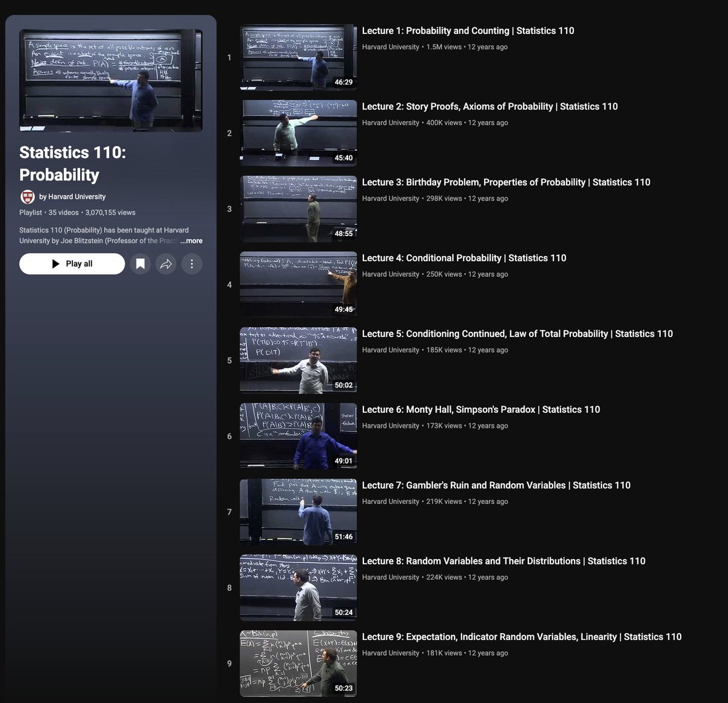The image size is (728, 703).
Task: Open the by Harvard University channel link
Action: tap(72, 197)
